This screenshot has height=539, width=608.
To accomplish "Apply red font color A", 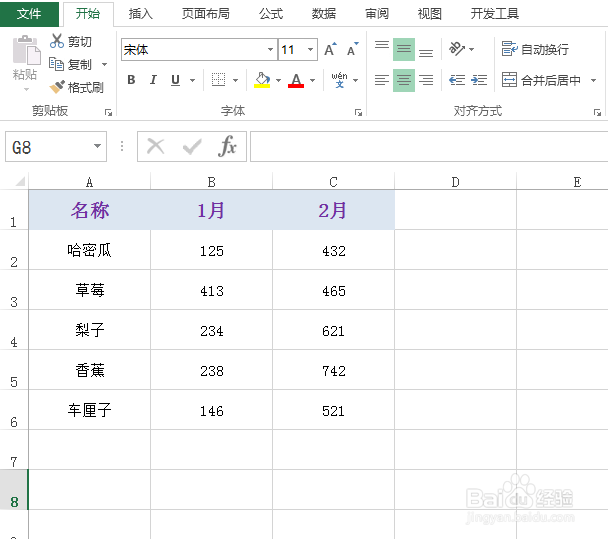I will tap(296, 80).
